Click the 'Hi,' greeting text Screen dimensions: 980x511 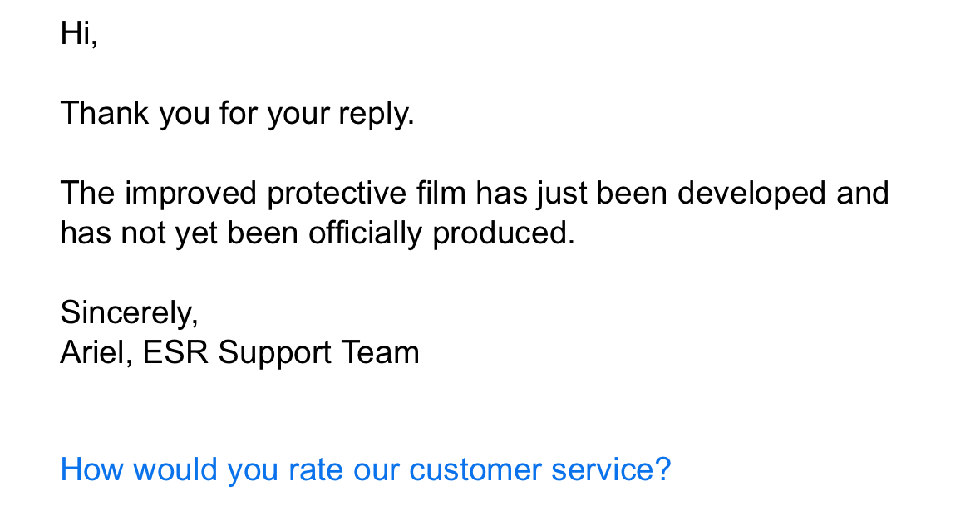pyautogui.click(x=79, y=33)
